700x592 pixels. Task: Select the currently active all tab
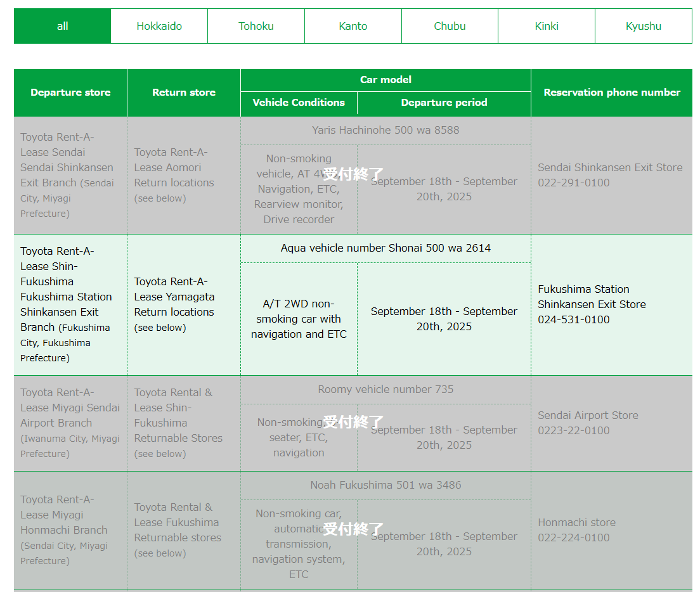(62, 26)
